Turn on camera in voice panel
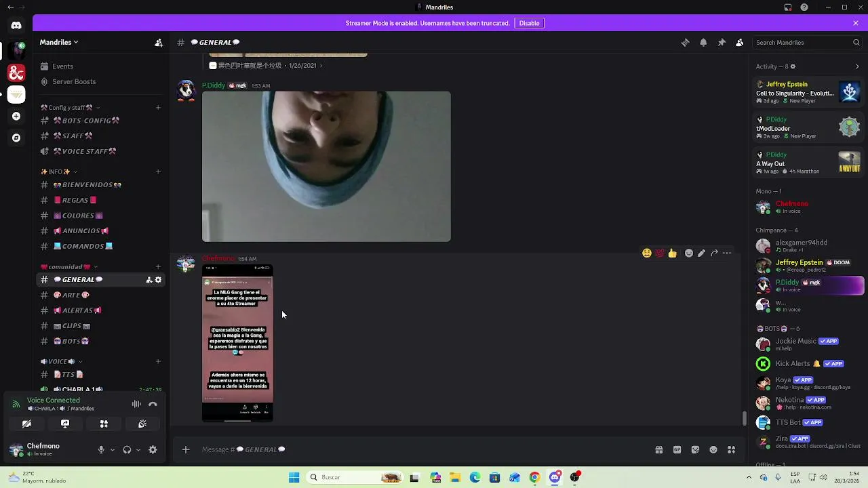Screen dimensions: 868x488 26,424
